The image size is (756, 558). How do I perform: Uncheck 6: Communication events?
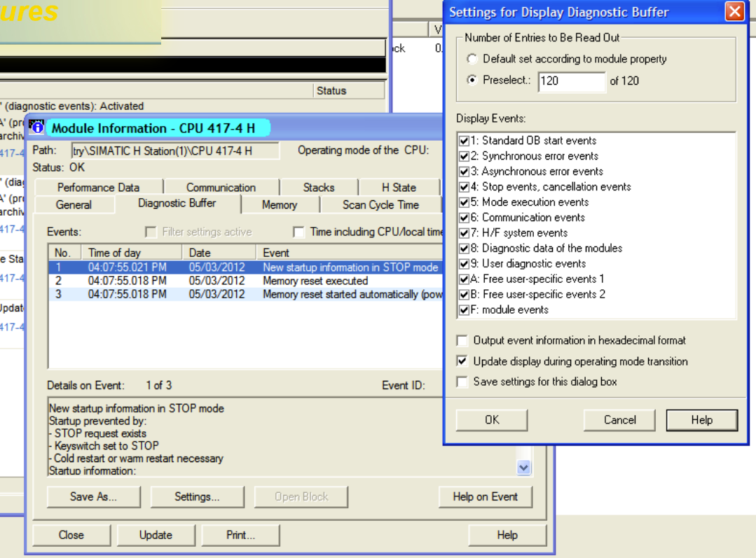click(464, 218)
